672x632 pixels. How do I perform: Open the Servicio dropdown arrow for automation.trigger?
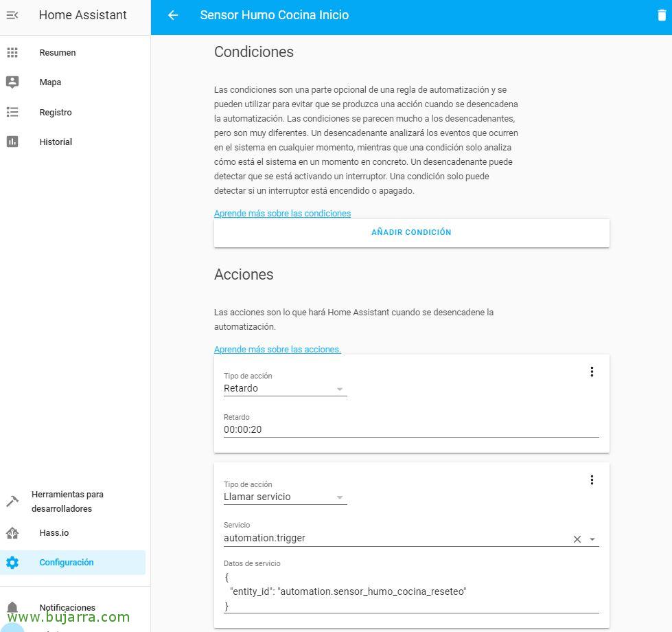tap(592, 539)
